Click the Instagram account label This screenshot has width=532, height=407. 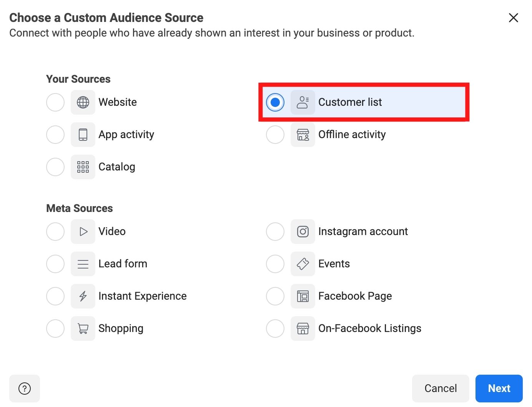coord(363,232)
